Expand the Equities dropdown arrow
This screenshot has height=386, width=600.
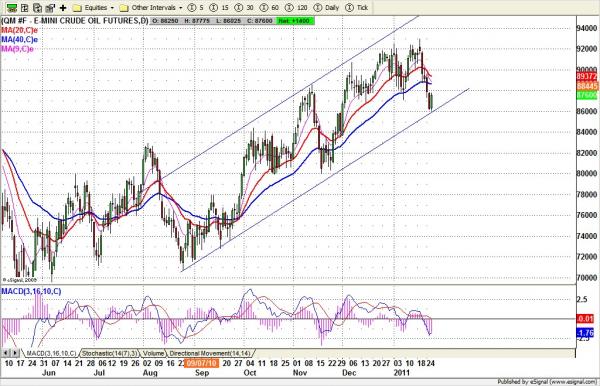pos(112,8)
